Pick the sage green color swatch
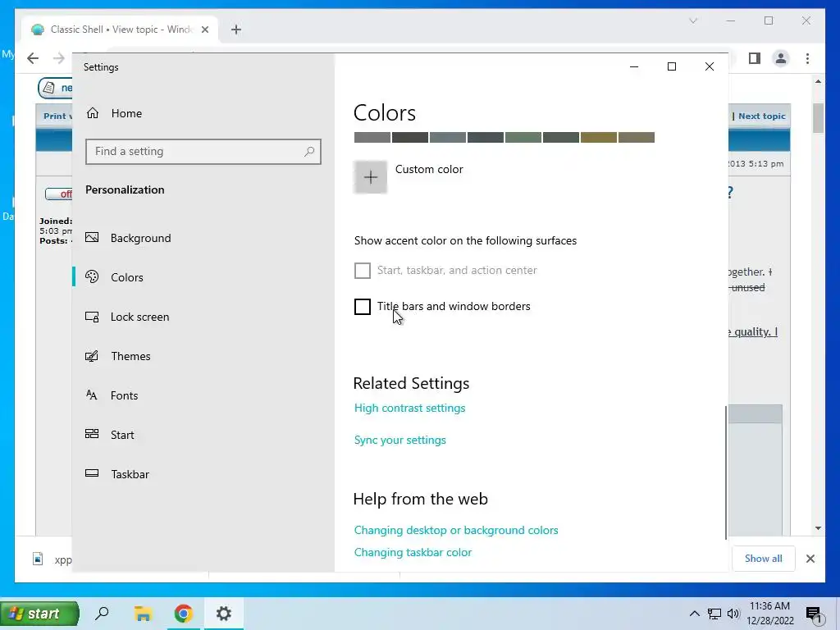The width and height of the screenshot is (840, 630). 523,138
